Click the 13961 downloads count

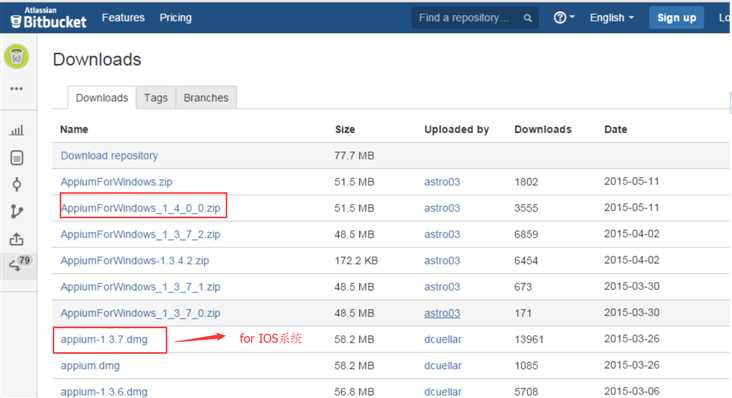point(529,339)
